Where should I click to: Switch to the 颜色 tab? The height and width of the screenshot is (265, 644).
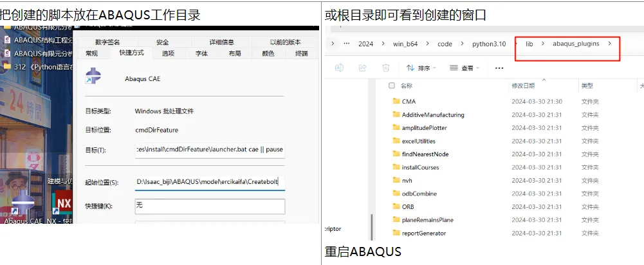tap(268, 53)
